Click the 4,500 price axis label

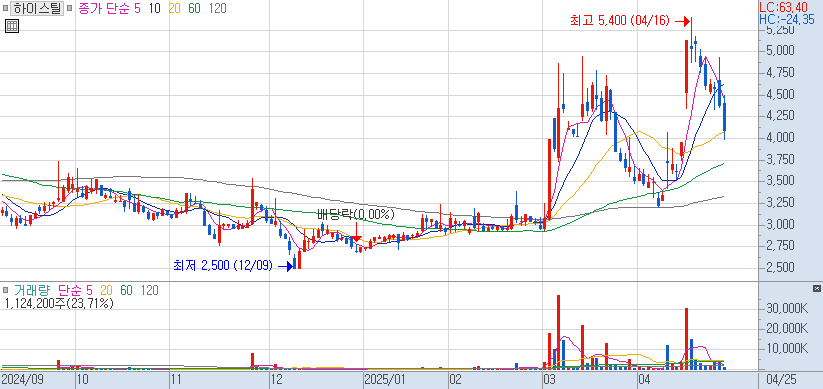click(x=780, y=94)
